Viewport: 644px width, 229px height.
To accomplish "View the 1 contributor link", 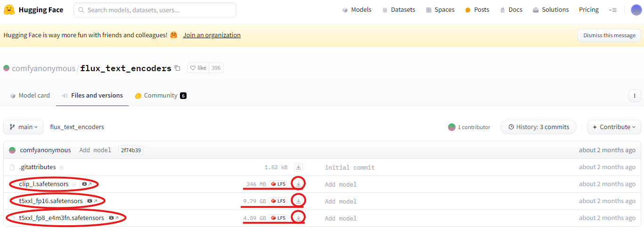I will [469, 127].
